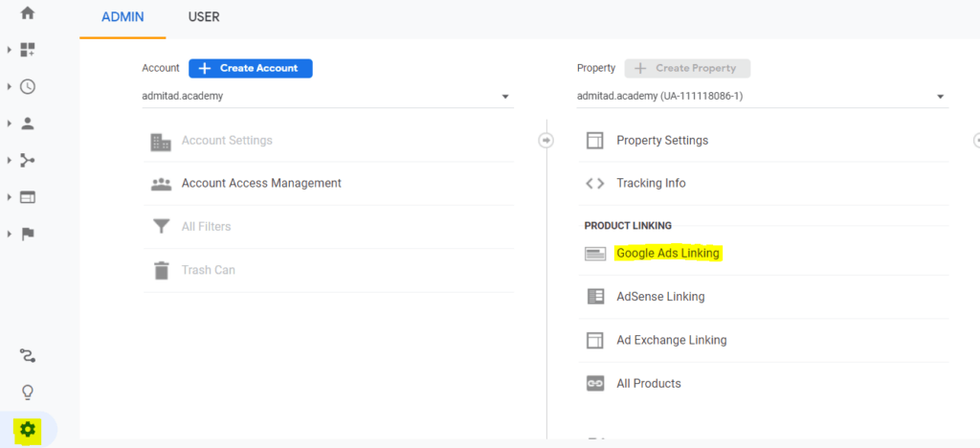Screen dimensions: 980x448
Task: Click the All Filters funnel icon
Action: tap(161, 226)
